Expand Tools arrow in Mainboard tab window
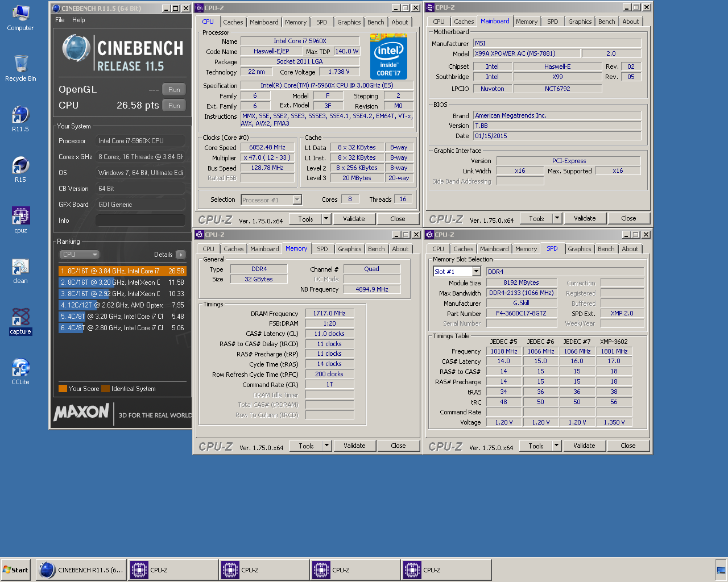The image size is (728, 582). (x=557, y=218)
